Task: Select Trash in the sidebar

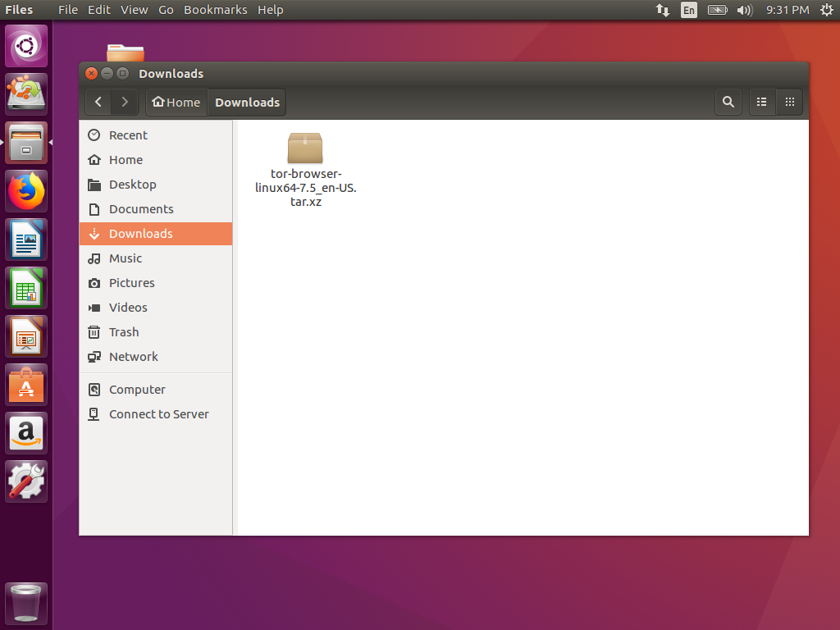Action: [124, 332]
